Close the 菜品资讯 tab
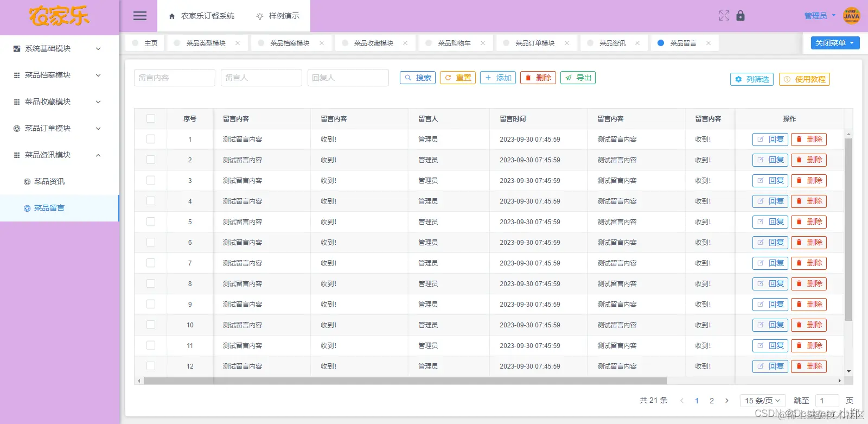The image size is (868, 424). [637, 43]
